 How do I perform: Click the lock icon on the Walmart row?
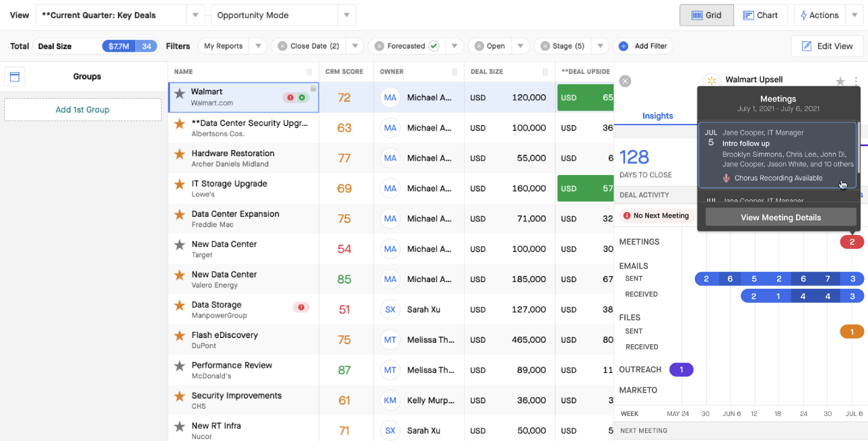313,88
